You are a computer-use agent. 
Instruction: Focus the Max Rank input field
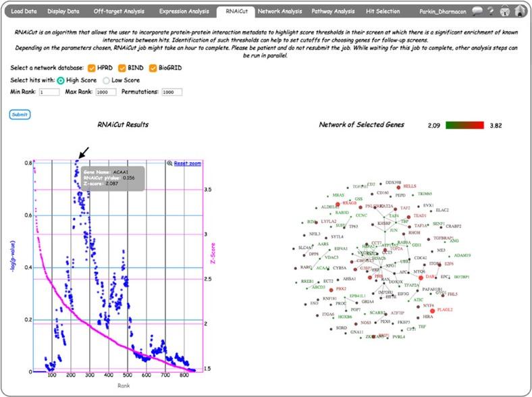pos(106,92)
